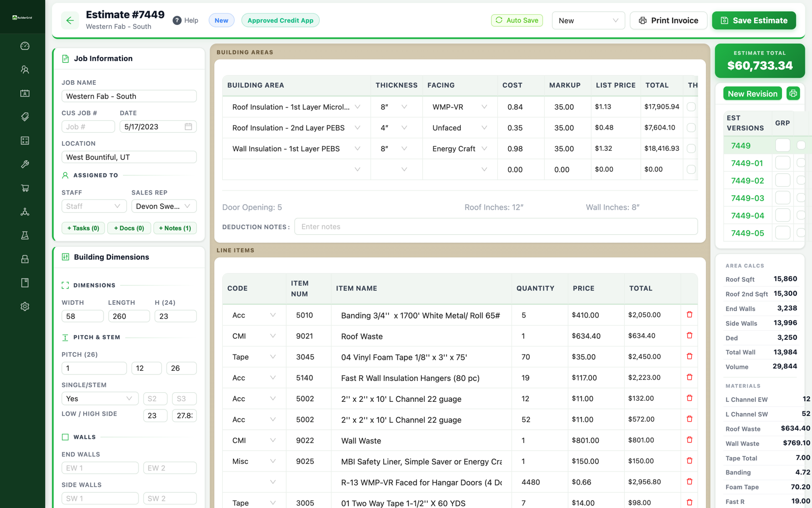Create a New Revision
The width and height of the screenshot is (812, 508).
click(x=752, y=93)
